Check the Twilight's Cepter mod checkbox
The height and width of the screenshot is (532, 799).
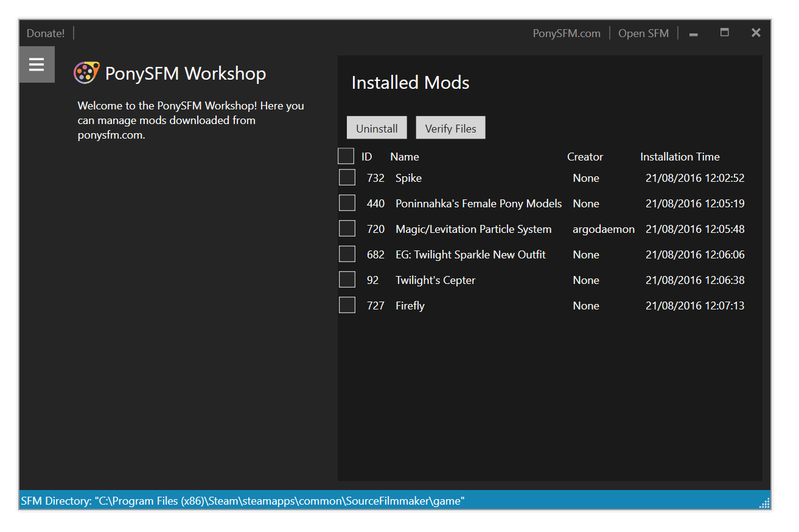coord(347,280)
